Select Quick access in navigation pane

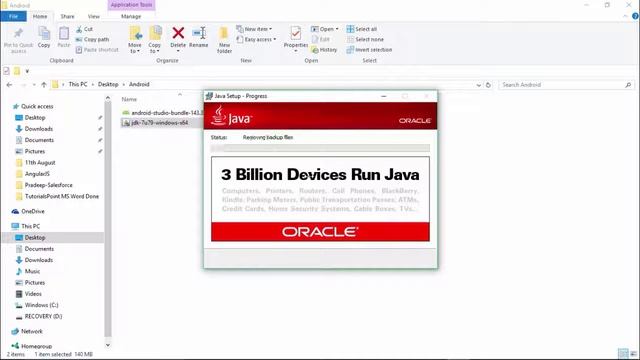(x=37, y=106)
